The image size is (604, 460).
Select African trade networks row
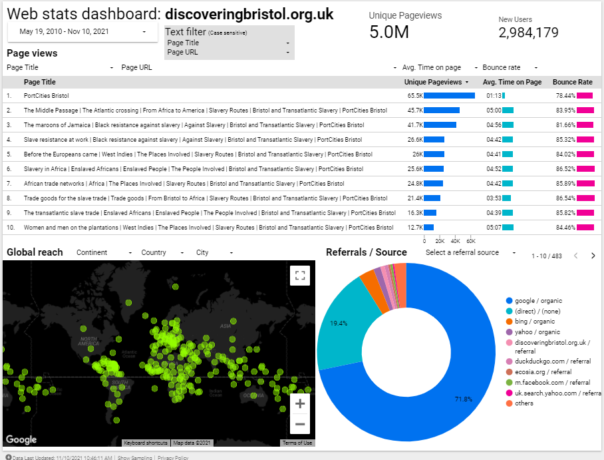302,183
